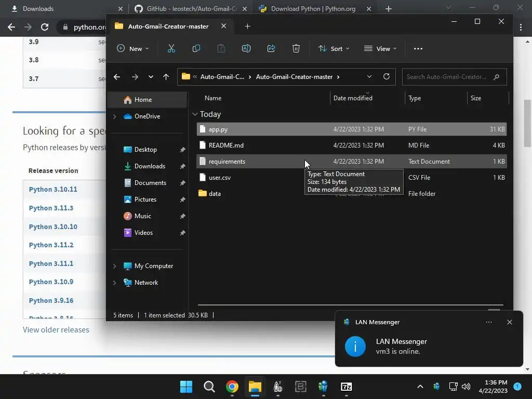This screenshot has height=399, width=532.
Task: Switch to Download Python Chrome tab
Action: pyautogui.click(x=313, y=8)
